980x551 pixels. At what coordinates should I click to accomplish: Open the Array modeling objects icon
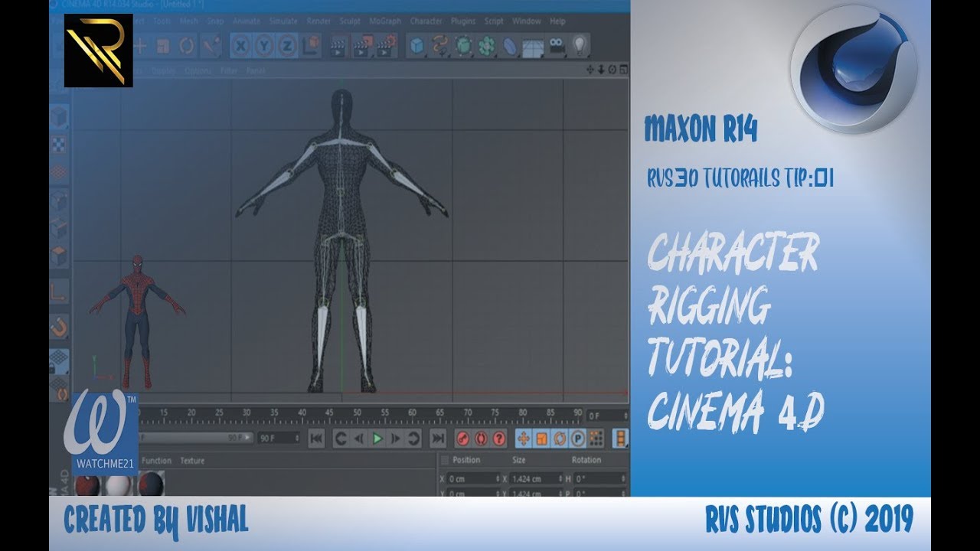(487, 46)
